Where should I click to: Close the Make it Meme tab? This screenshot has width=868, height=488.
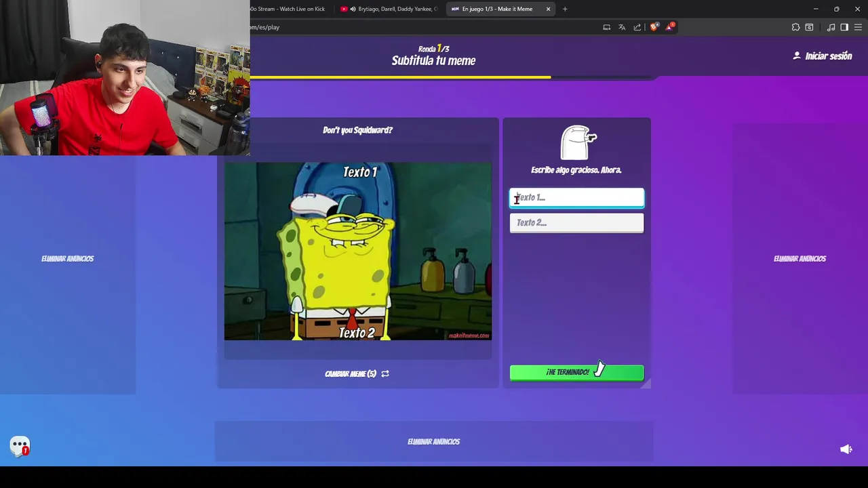548,9
